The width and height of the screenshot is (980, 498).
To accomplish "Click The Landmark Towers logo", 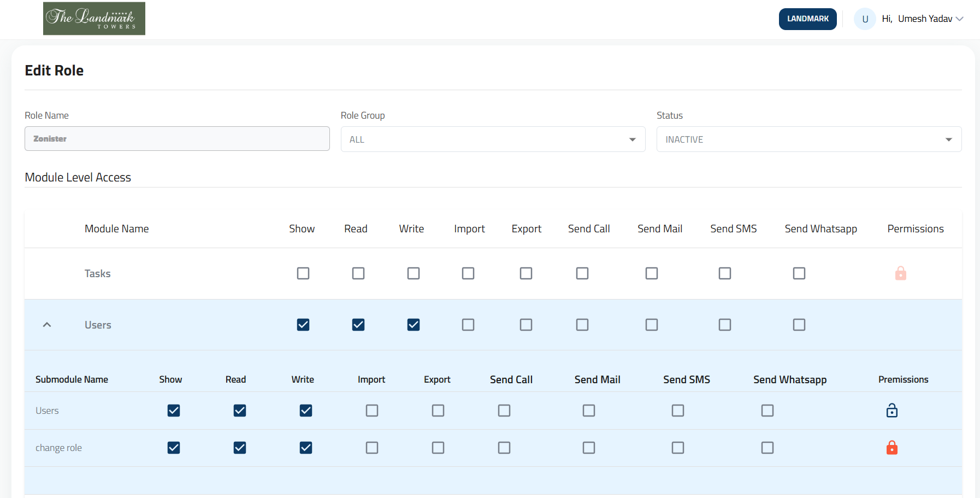I will [93, 18].
